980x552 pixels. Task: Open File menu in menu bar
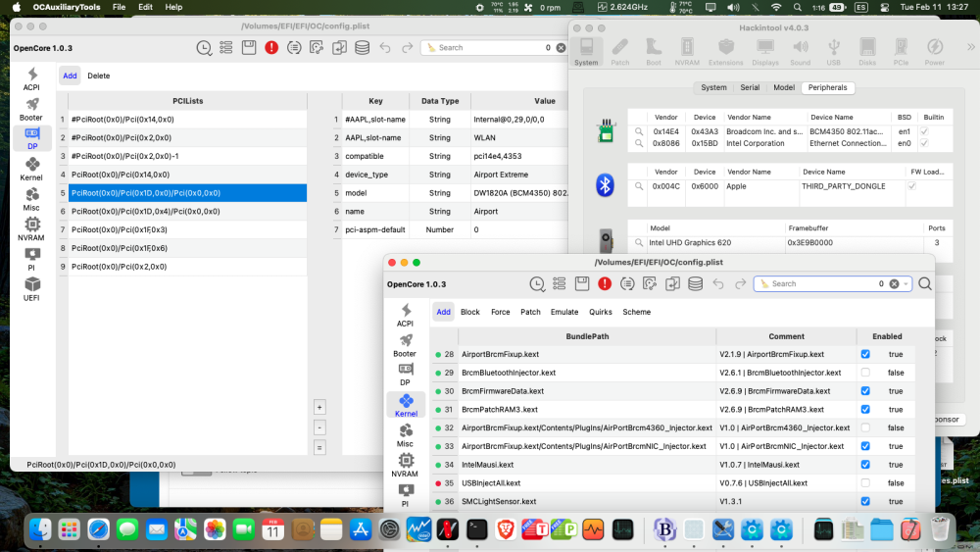click(119, 7)
